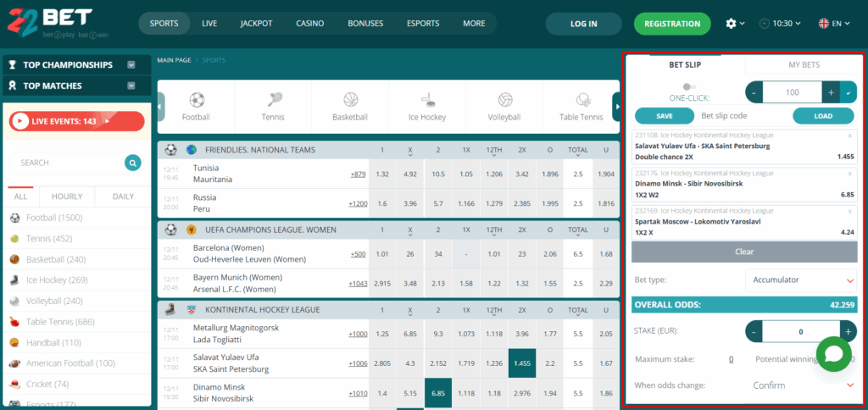The width and height of the screenshot is (868, 410).
Task: Select the HOURLY filter tab
Action: coord(67,197)
